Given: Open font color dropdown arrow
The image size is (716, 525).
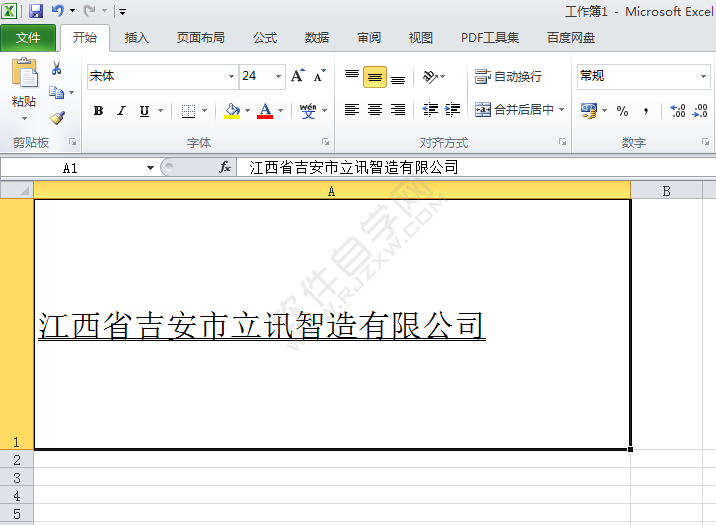Looking at the screenshot, I should coord(280,110).
